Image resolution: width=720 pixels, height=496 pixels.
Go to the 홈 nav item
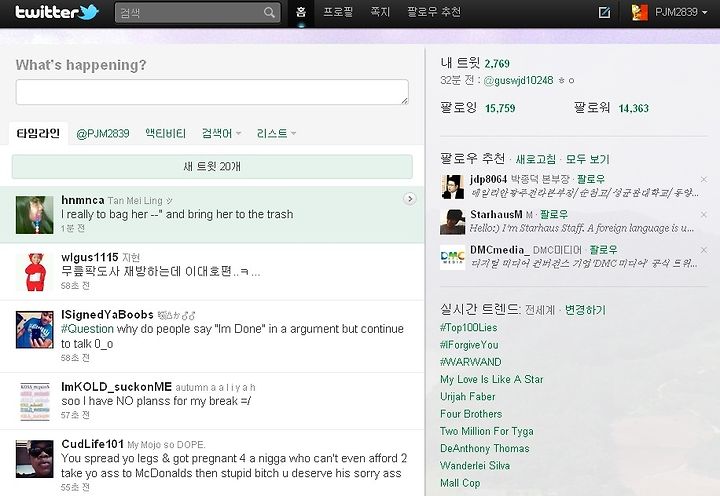[x=301, y=12]
